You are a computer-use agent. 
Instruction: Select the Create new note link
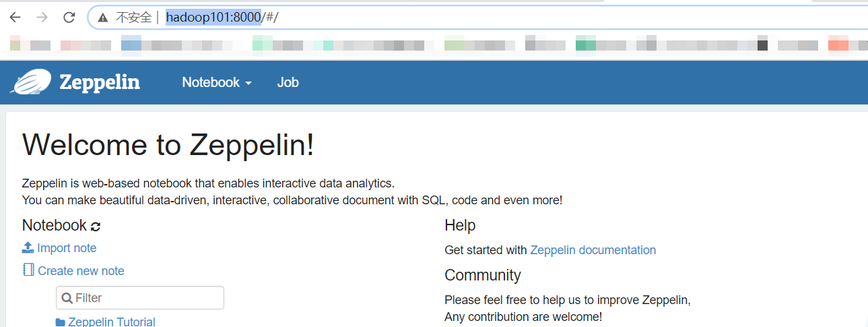81,270
